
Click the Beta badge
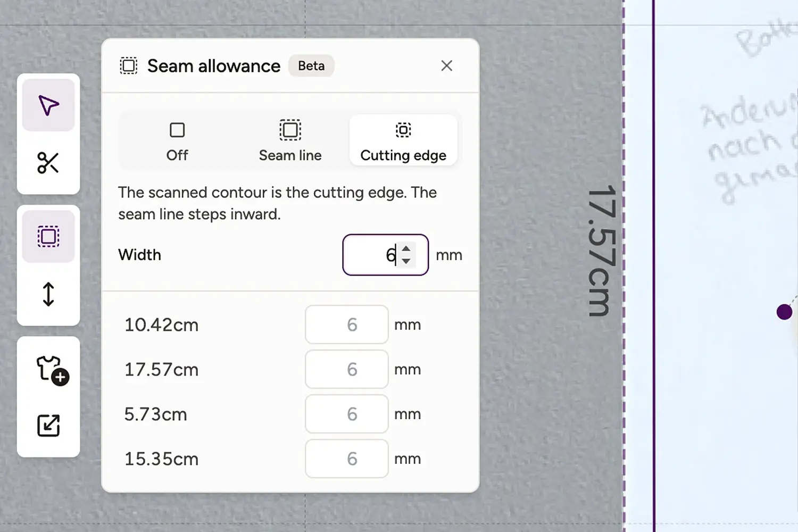click(311, 65)
